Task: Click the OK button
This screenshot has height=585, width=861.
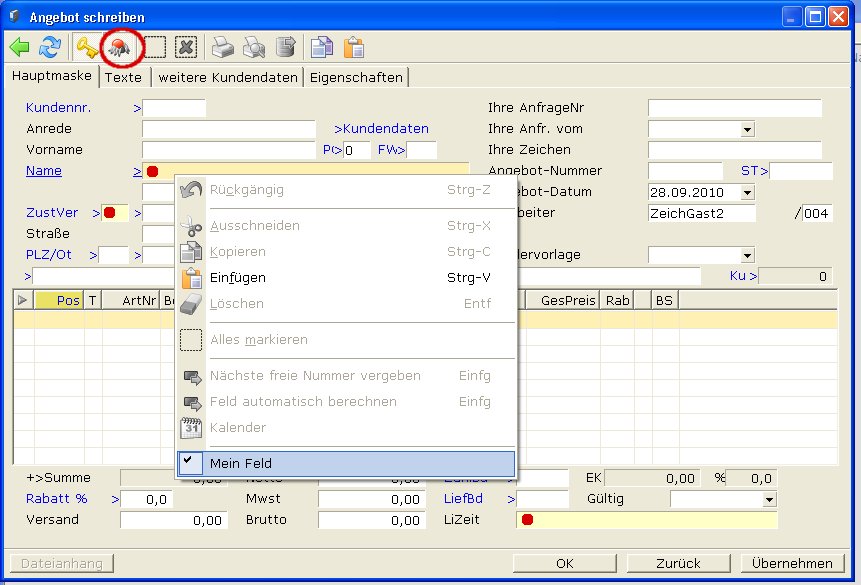Action: pos(566,564)
